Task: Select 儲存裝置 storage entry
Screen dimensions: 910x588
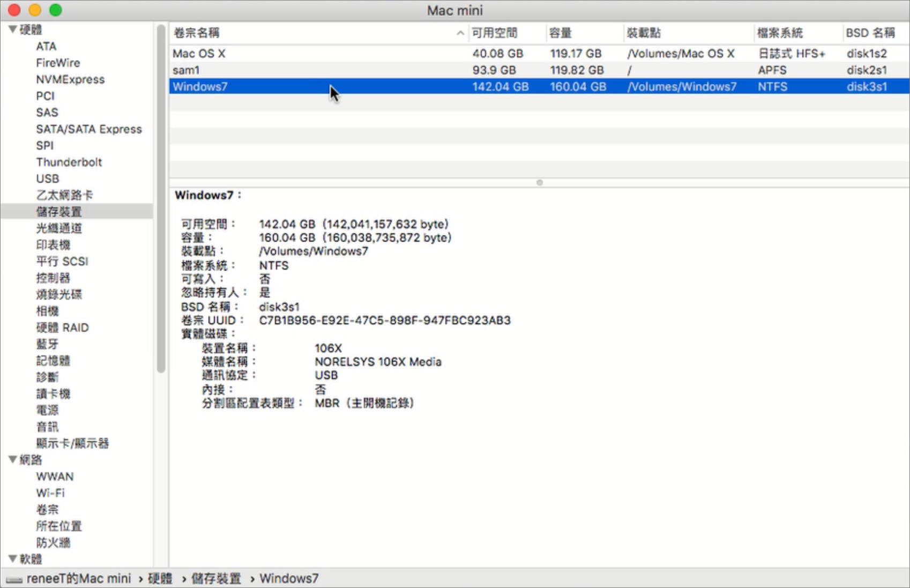Action: (x=59, y=212)
